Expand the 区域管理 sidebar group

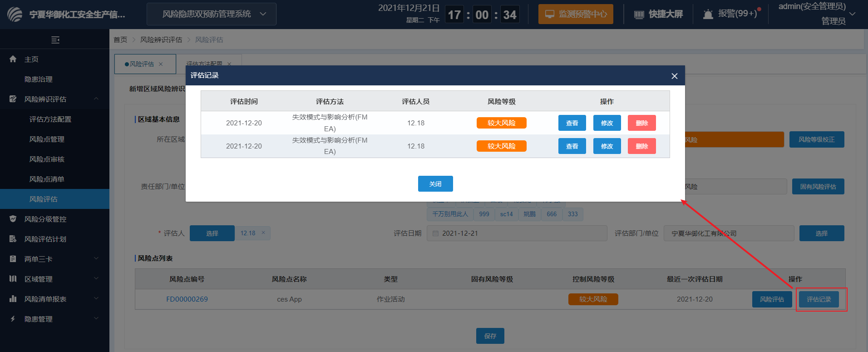pos(96,278)
